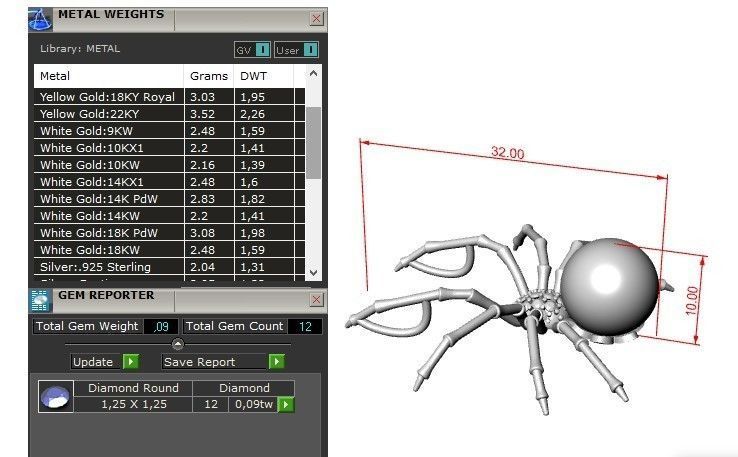
Task: Click the Diamond Round gem thumbnail
Action: (56, 397)
